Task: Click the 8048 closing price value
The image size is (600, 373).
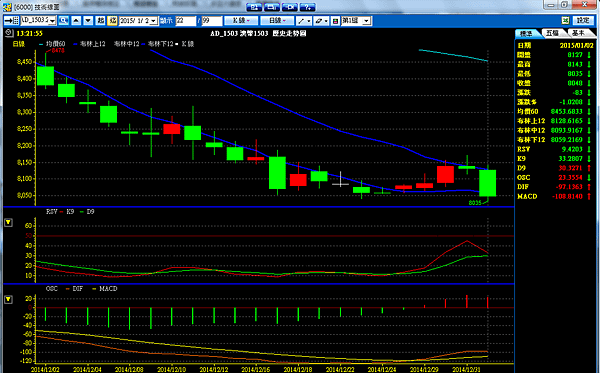Action: 575,83
